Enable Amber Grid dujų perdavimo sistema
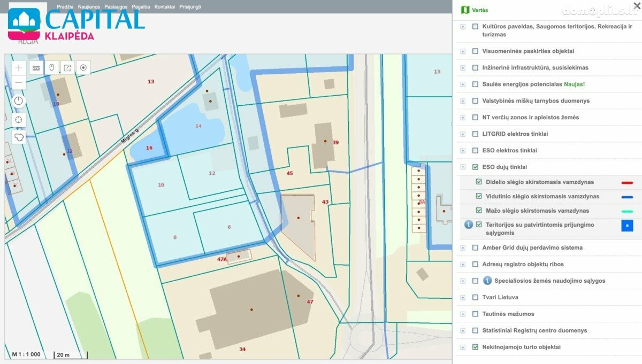 (x=475, y=248)
